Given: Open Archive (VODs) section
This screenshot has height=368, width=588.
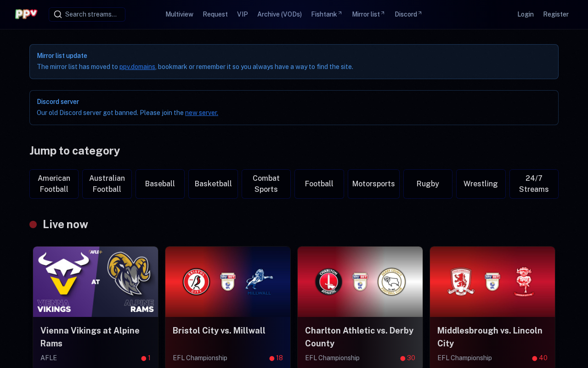Looking at the screenshot, I should (x=280, y=14).
